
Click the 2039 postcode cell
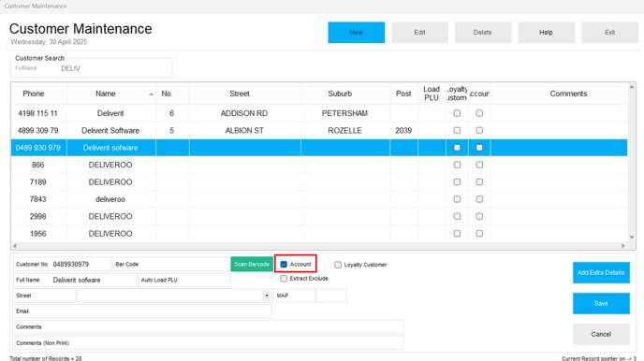(403, 130)
